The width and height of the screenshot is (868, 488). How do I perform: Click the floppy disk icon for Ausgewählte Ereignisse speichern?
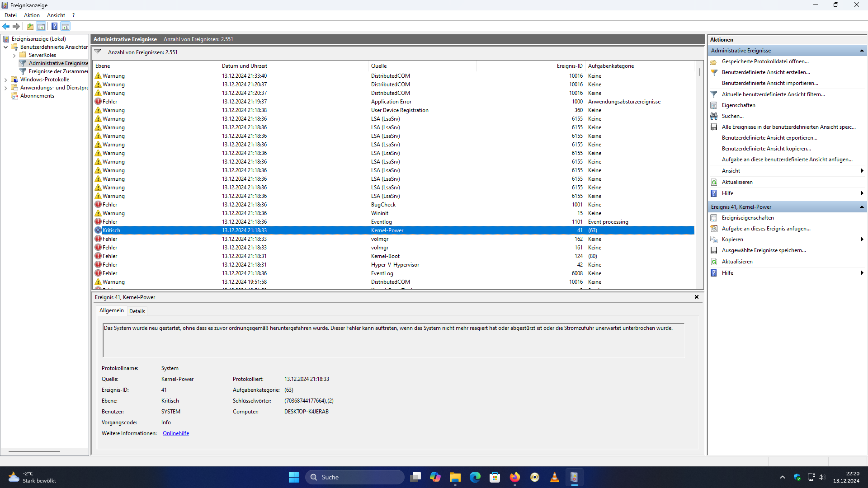(714, 250)
